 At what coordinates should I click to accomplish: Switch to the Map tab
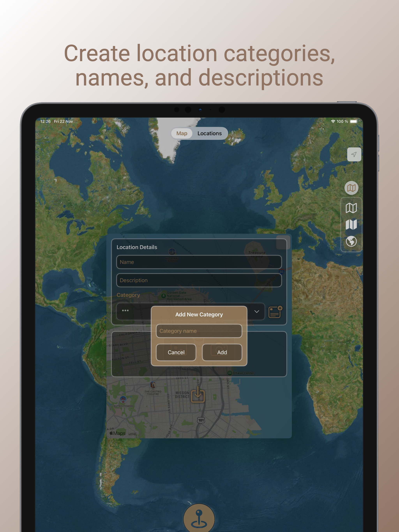pyautogui.click(x=182, y=133)
